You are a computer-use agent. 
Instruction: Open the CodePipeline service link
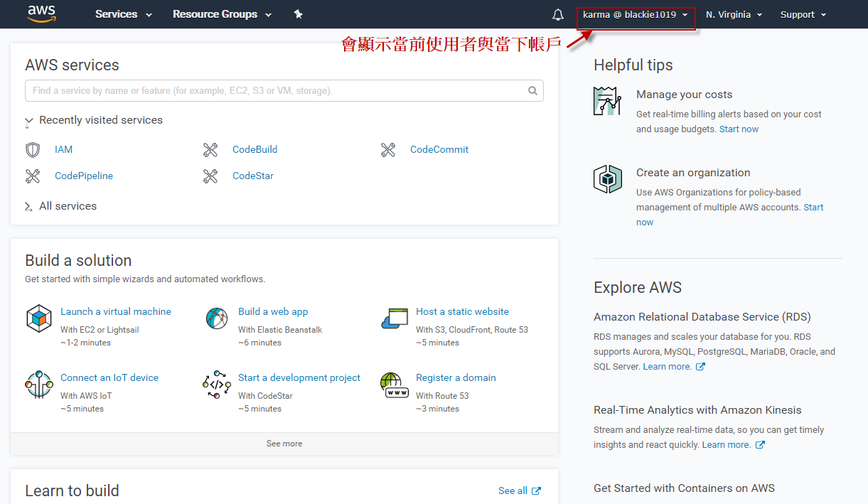click(84, 176)
